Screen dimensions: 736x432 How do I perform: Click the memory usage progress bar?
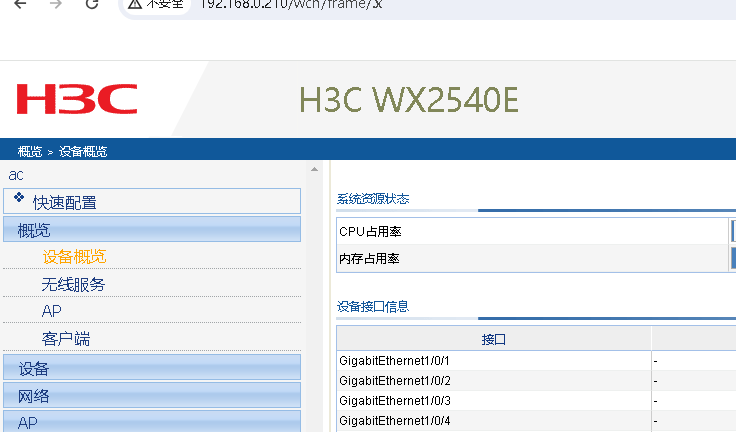tap(733, 258)
